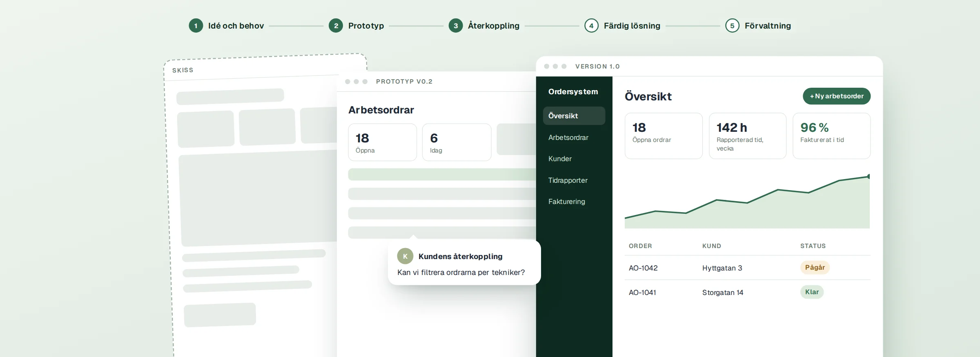
Task: Open the 18 Öppna ordrar card
Action: pyautogui.click(x=664, y=136)
